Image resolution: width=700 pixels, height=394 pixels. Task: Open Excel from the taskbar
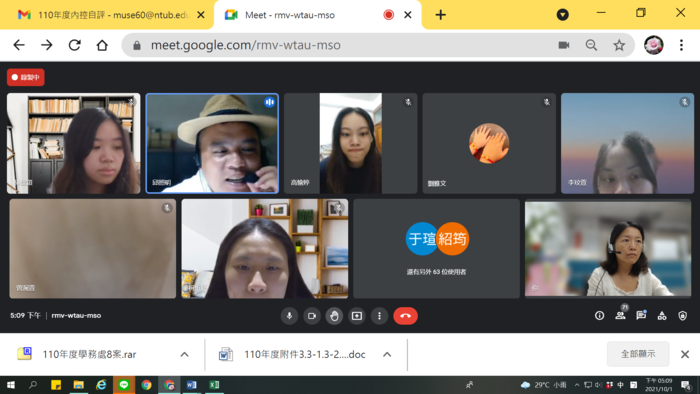pos(214,385)
